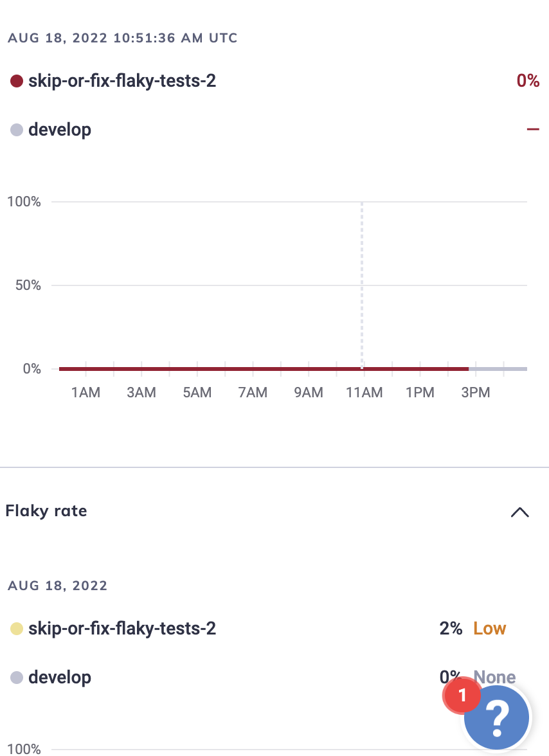Viewport: 549px width, 756px height.
Task: Select the AUG 18, 2022 timestamp header
Action: (122, 38)
